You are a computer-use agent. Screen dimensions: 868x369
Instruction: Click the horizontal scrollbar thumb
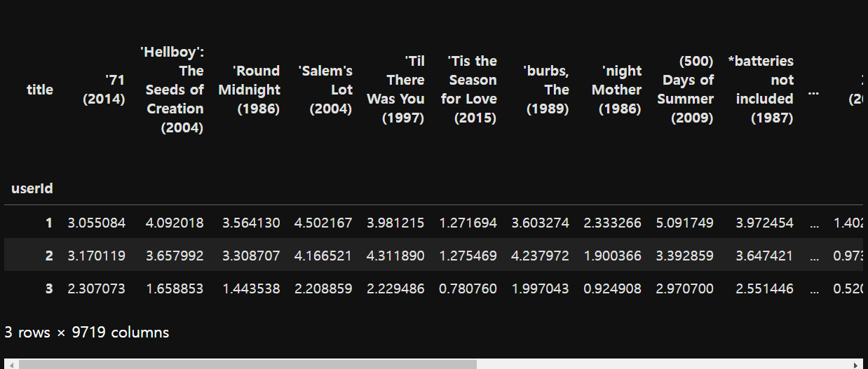[247, 364]
